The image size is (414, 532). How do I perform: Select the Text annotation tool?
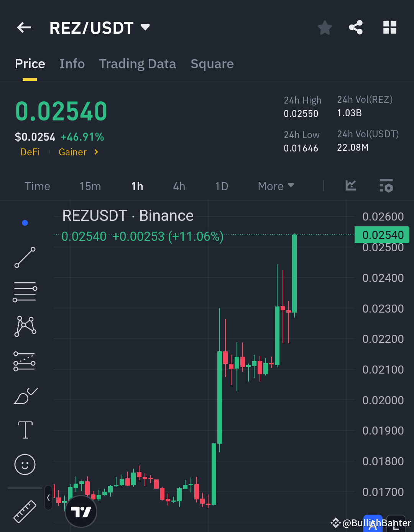[x=25, y=430]
